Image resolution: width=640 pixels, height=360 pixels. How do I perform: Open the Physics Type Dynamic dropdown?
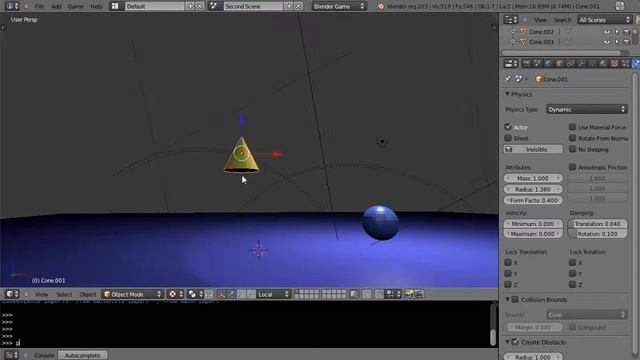point(587,109)
